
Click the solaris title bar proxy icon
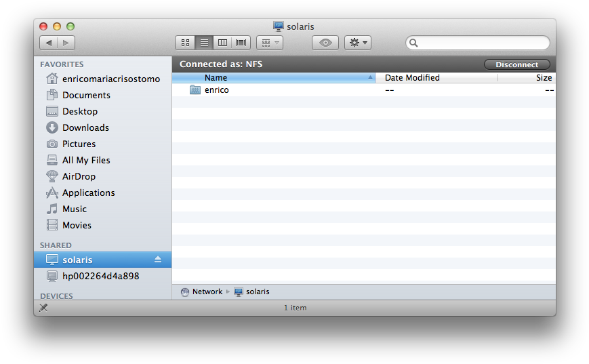coord(279,26)
